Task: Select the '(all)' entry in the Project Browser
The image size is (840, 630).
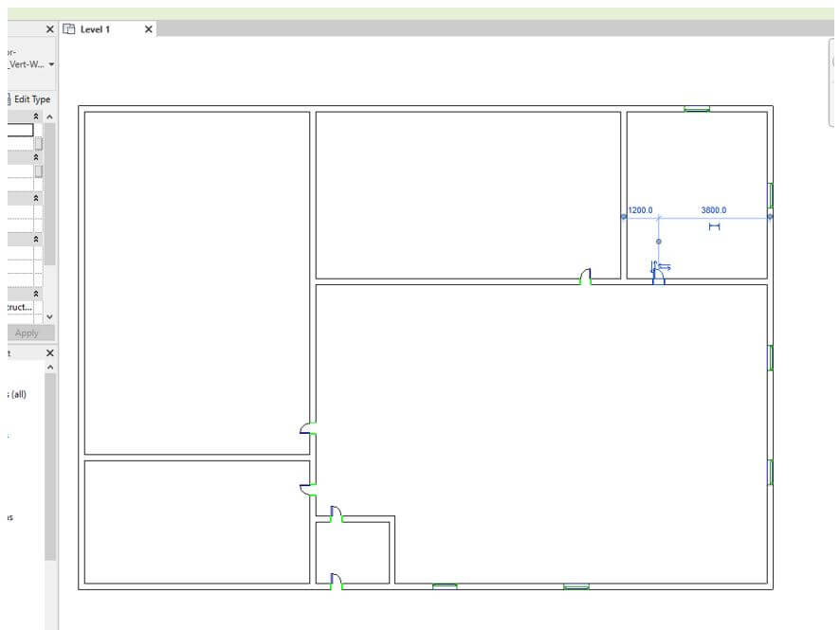Action: (16, 393)
